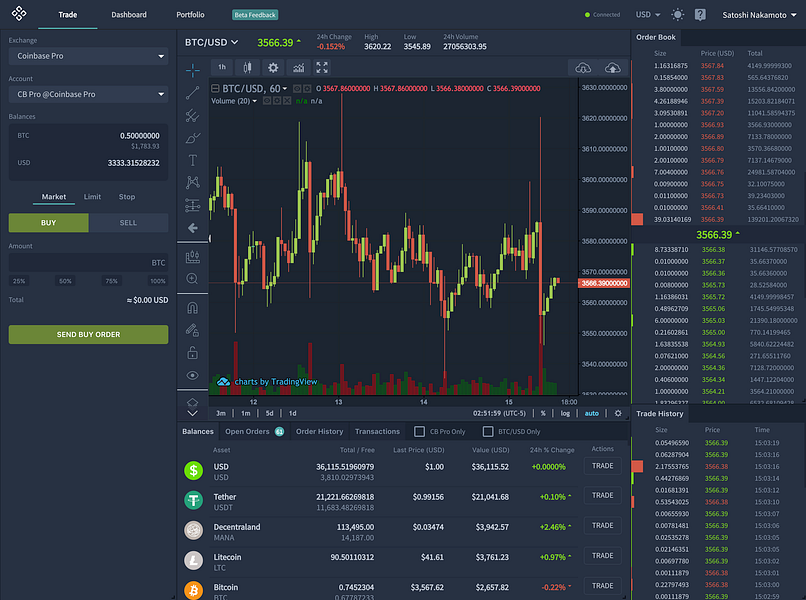Set chart range to 5d
This screenshot has height=600, width=806.
(269, 413)
